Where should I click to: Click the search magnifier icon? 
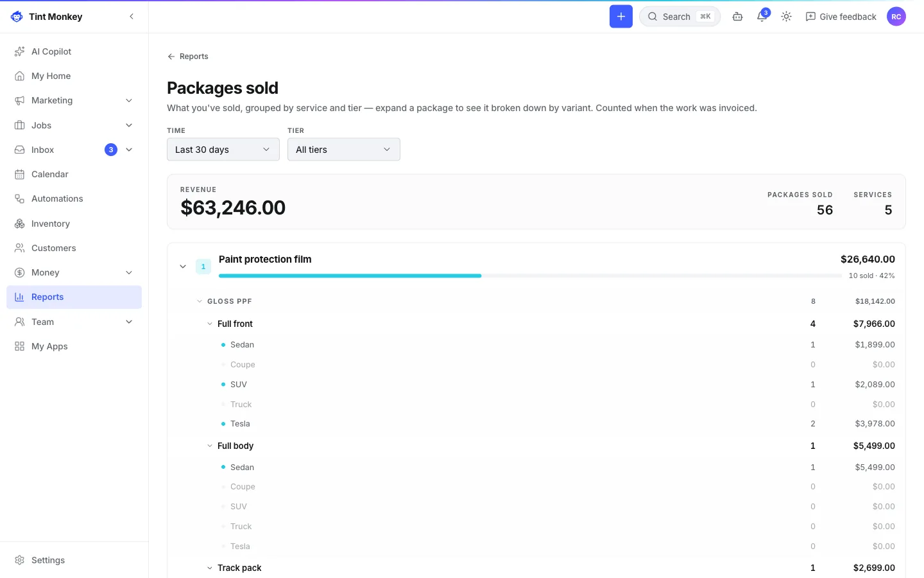653,17
